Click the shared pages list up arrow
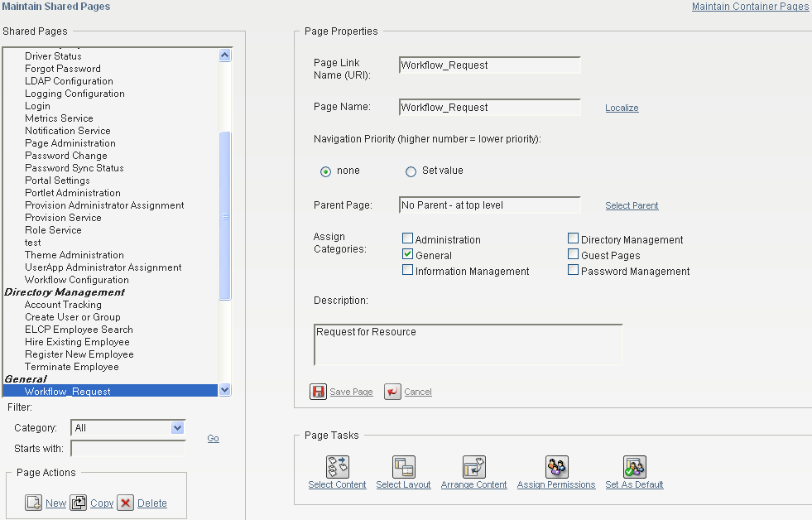This screenshot has height=520, width=812. pyautogui.click(x=225, y=55)
